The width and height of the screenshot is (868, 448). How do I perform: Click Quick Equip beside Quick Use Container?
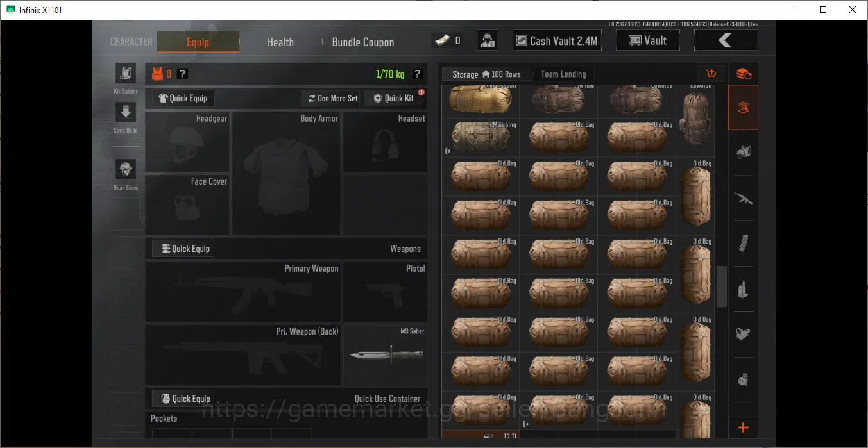point(183,399)
